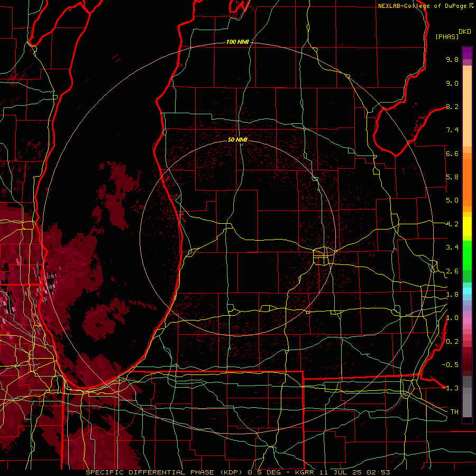Screen dimensions: 476x476
Task: Click the [PHAS] legend title
Action: (x=447, y=36)
